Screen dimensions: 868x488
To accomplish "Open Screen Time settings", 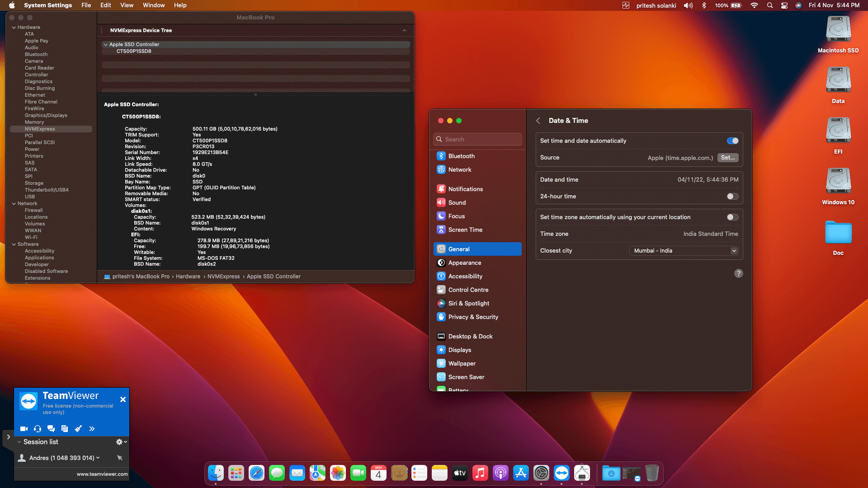I will 477,230.
